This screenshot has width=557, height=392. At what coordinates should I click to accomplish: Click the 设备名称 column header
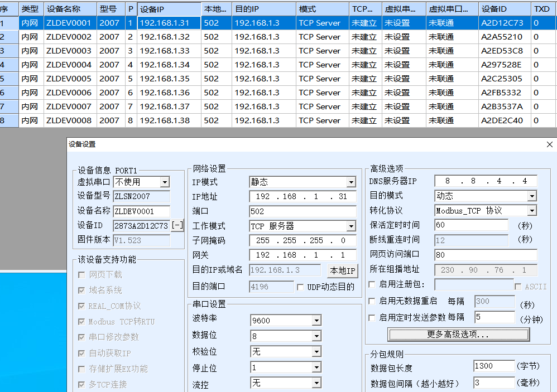click(70, 9)
